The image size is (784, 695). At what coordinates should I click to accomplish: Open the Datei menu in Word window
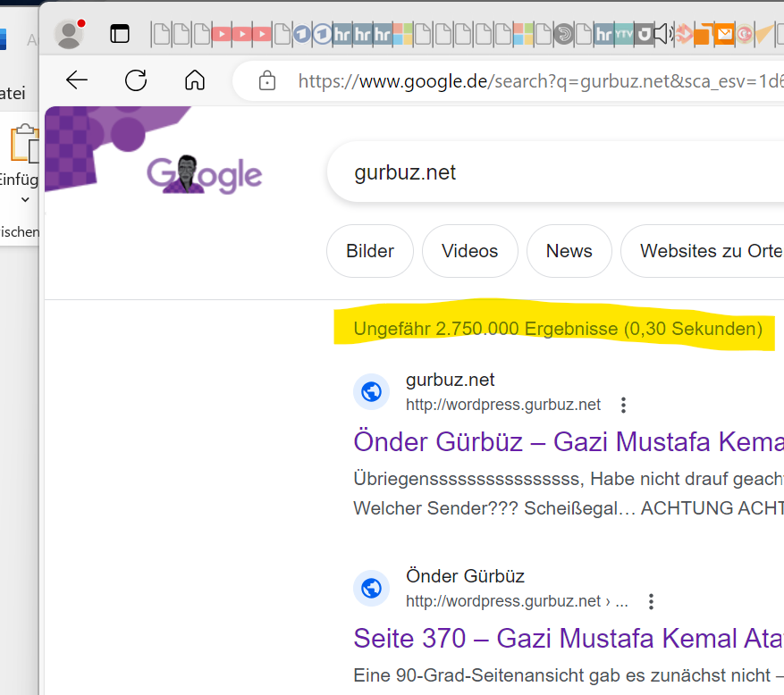(13, 93)
